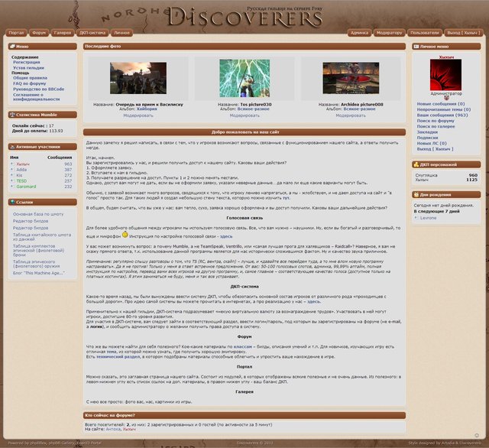Click the Личное меню header icon
Screen dimensions: 489x448
416,47
